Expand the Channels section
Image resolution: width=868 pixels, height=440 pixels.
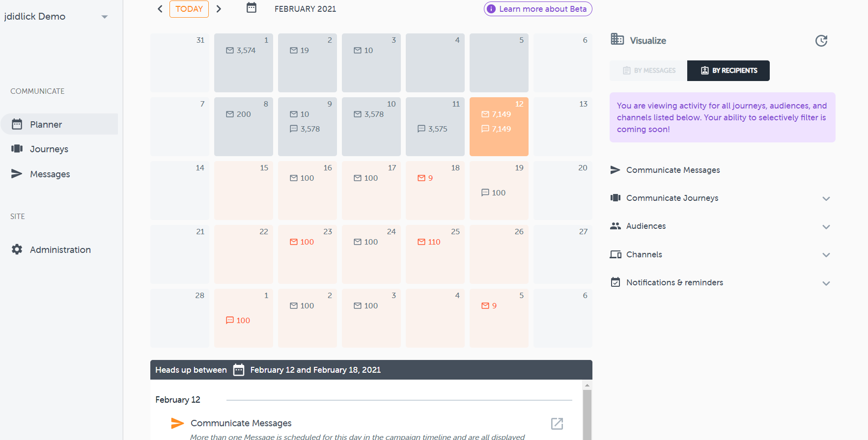pos(826,255)
